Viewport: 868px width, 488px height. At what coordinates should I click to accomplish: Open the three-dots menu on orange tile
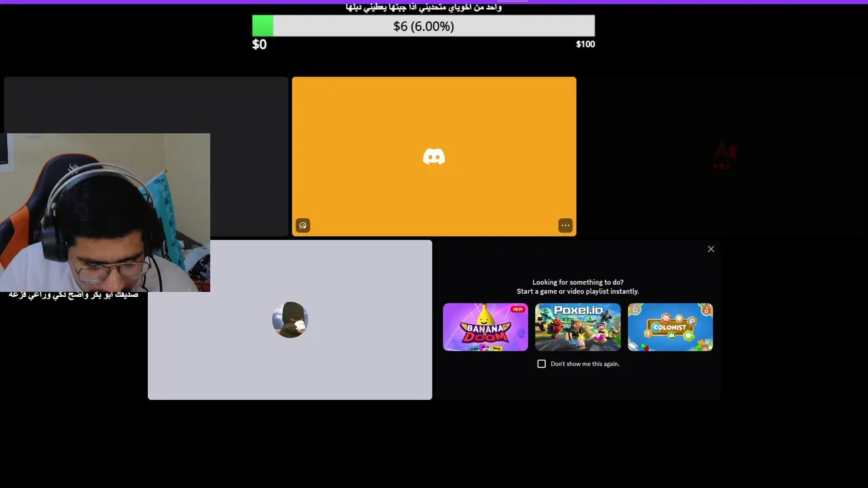[x=565, y=226]
